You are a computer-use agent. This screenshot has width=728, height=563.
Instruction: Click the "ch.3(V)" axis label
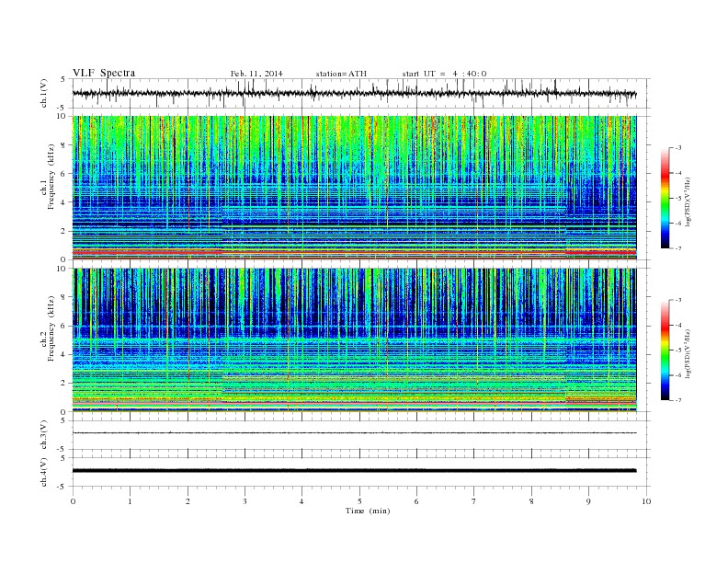tap(44, 434)
